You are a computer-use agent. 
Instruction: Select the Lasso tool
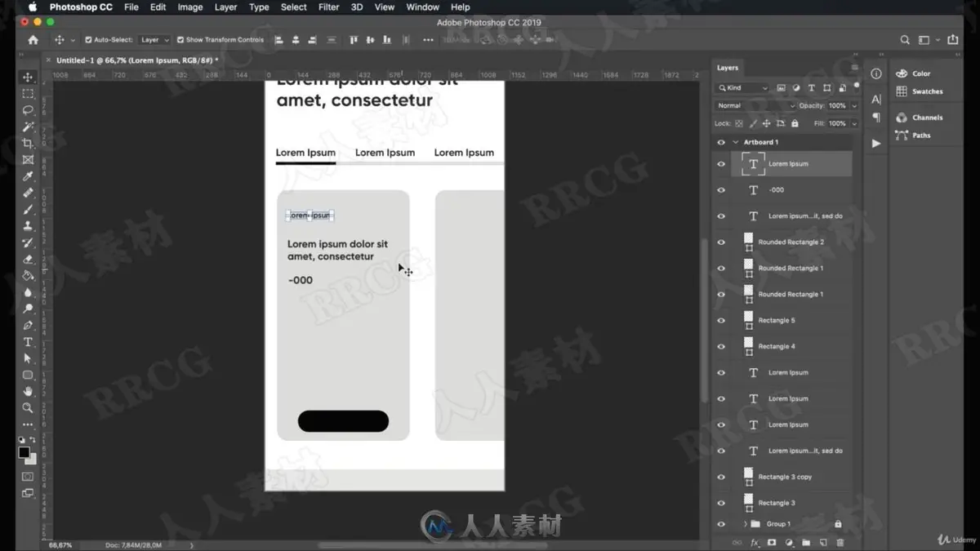coord(28,110)
